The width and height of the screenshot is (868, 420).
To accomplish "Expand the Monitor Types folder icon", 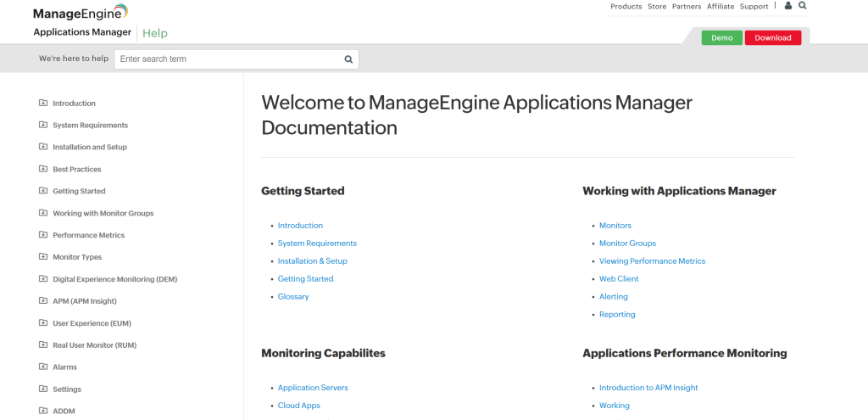I will (43, 256).
